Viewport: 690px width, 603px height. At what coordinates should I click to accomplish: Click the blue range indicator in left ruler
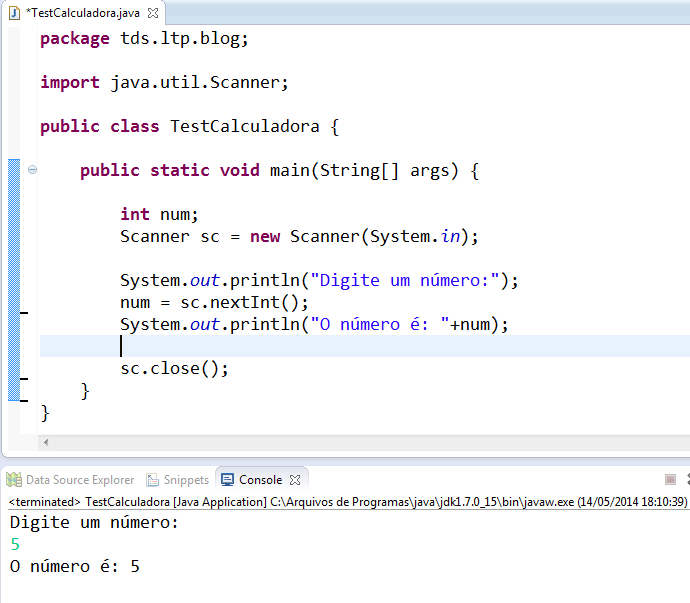[x=14, y=280]
